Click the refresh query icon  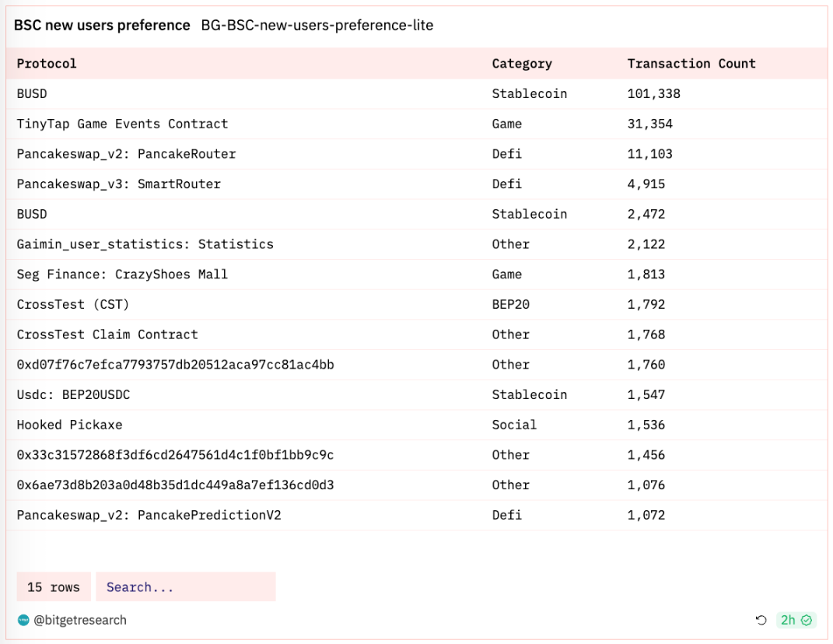[x=761, y=620]
